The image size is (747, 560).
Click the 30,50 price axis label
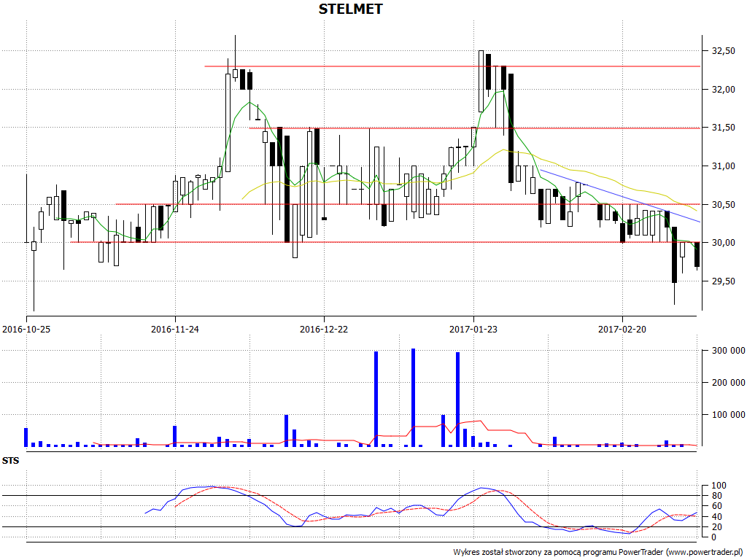(x=723, y=205)
